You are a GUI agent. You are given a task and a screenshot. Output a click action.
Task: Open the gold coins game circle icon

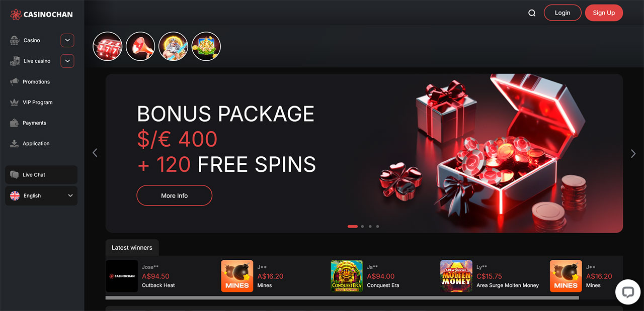(x=206, y=46)
